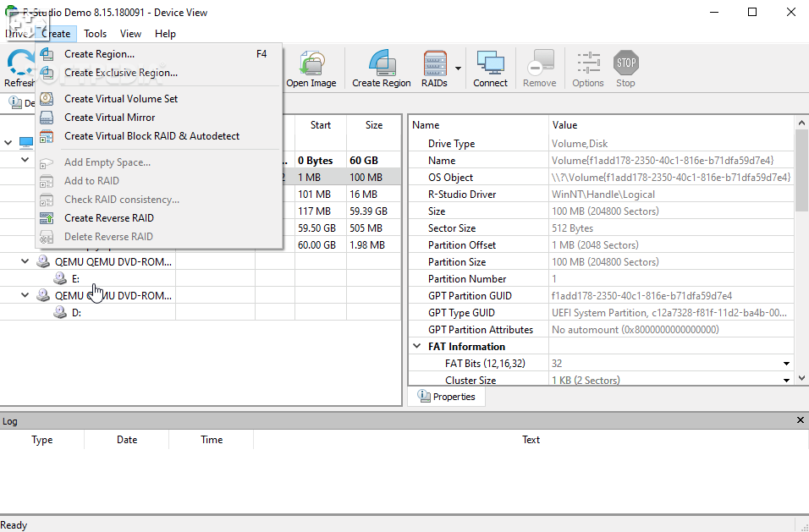809x532 pixels.
Task: Select the D: DVD-ROM drive icon
Action: click(60, 312)
